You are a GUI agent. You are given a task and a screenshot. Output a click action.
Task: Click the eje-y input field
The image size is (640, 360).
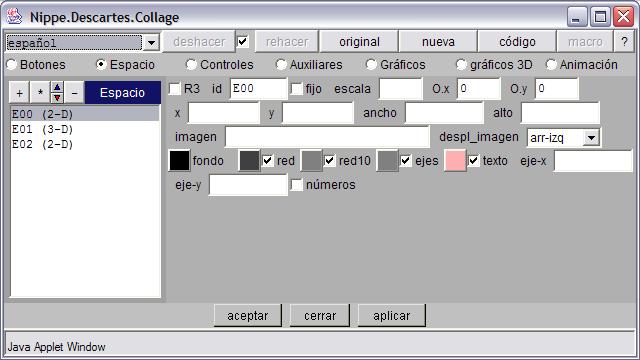(x=248, y=185)
